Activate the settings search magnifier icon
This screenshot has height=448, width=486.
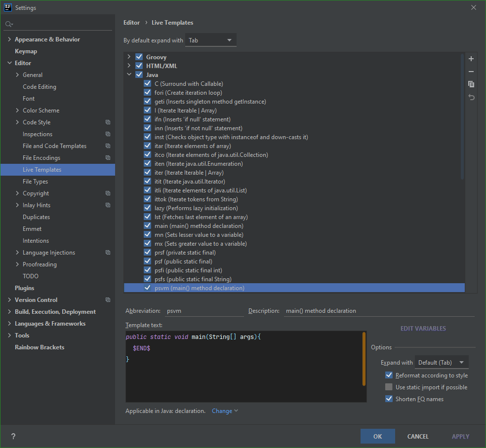9,24
